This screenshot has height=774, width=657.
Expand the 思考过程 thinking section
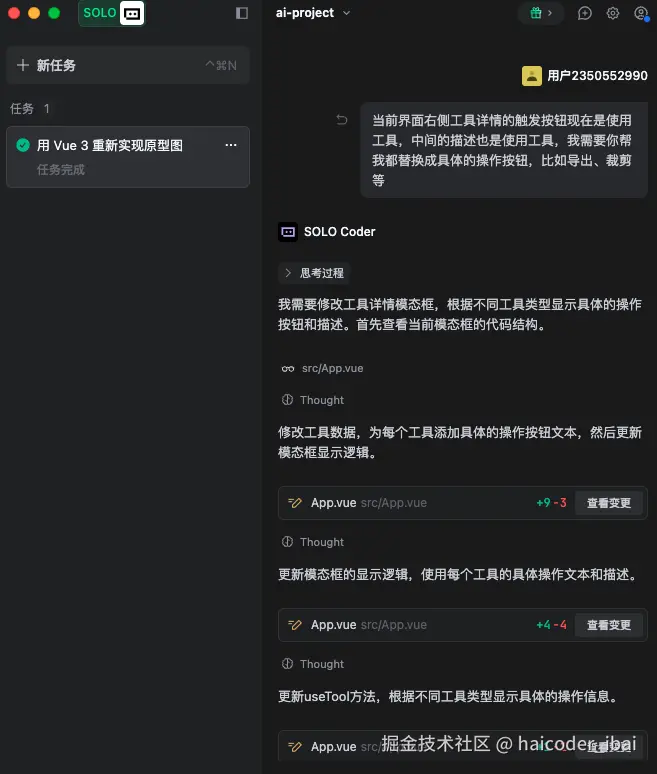[314, 273]
